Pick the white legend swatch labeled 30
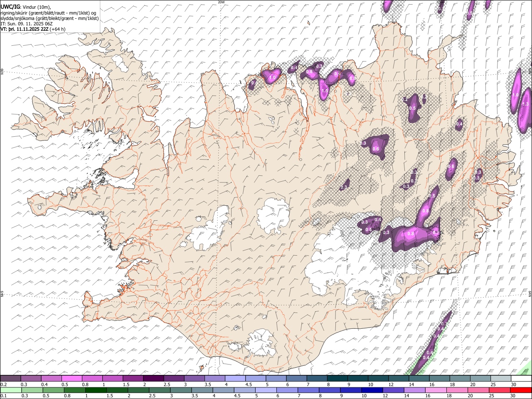The width and height of the screenshot is (532, 399). point(521,379)
